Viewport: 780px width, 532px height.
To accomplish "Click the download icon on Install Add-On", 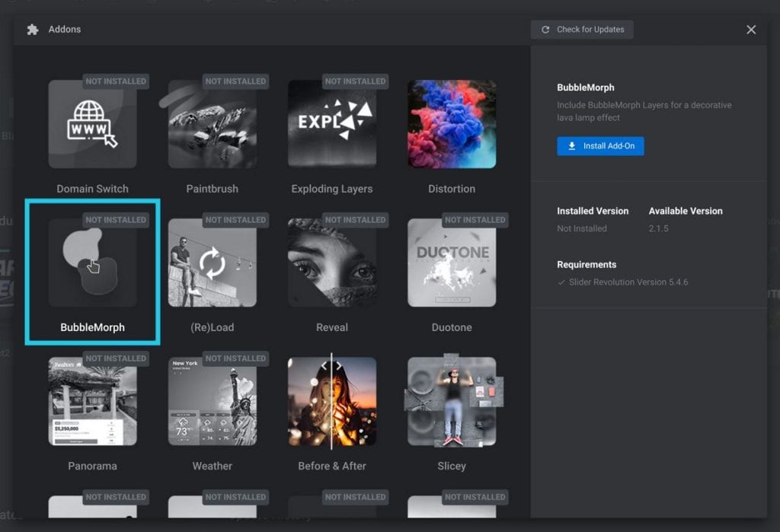I will pos(572,146).
